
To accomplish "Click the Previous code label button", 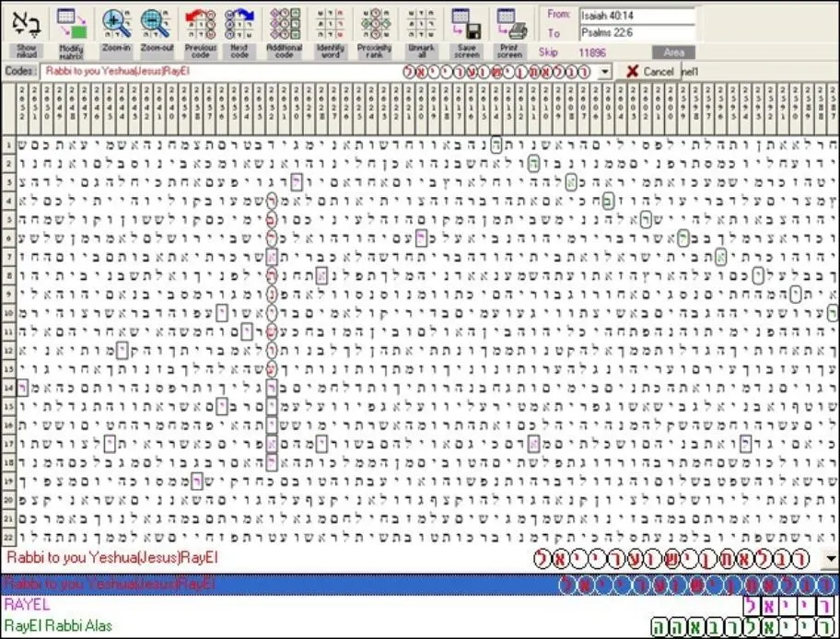I will 200,52.
